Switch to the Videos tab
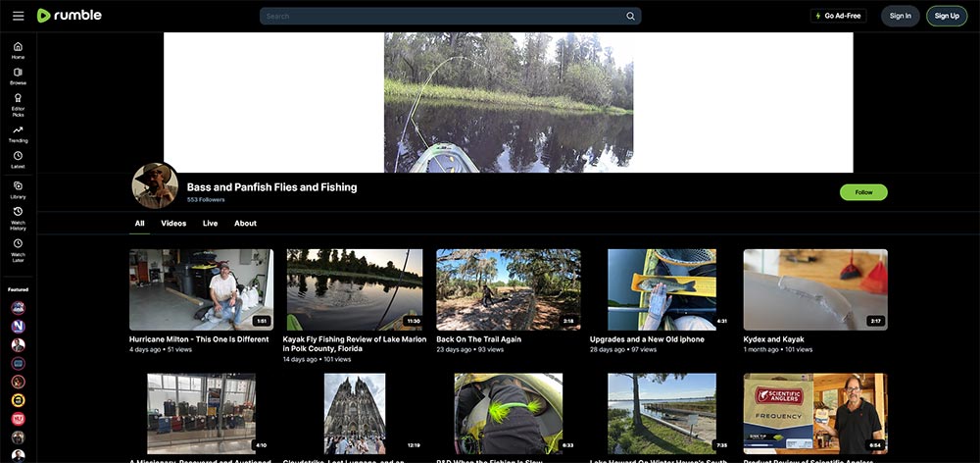Screen dimensions: 980x463 pos(173,224)
